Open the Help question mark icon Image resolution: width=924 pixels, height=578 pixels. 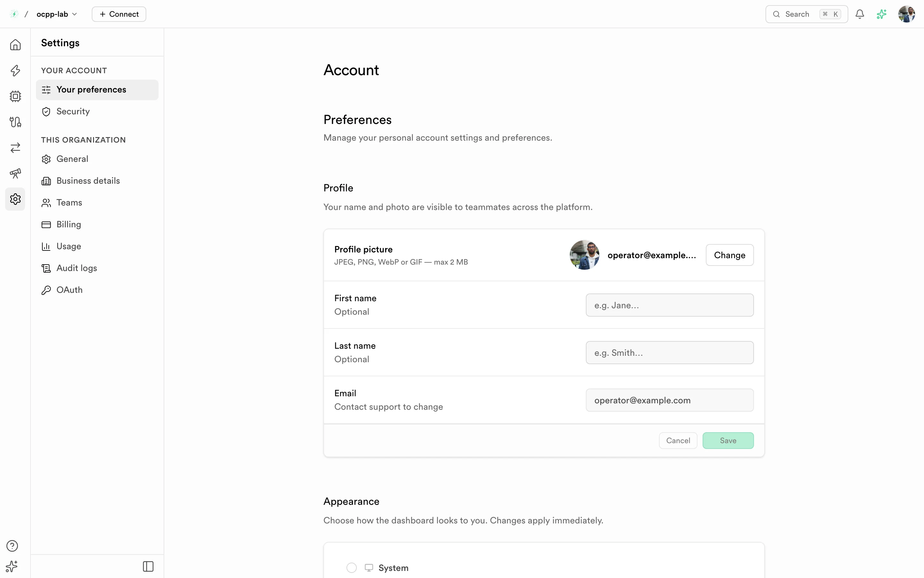pos(12,546)
